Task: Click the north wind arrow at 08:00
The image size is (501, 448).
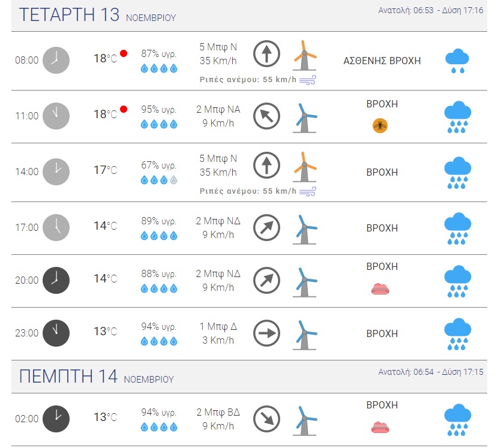Action: tap(266, 54)
